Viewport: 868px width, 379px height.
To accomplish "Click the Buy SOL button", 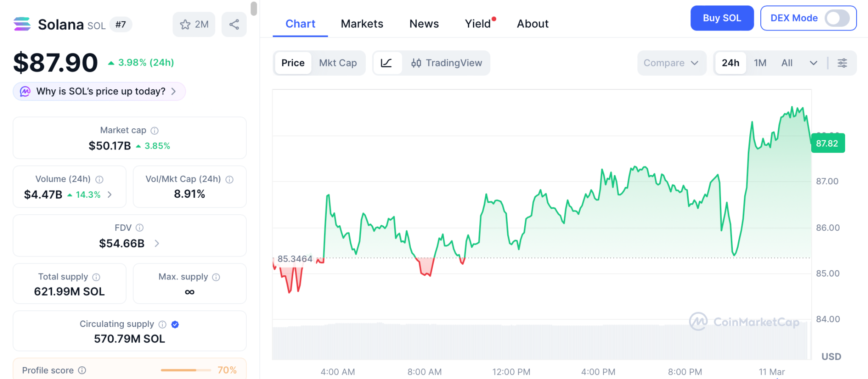I will pos(722,18).
